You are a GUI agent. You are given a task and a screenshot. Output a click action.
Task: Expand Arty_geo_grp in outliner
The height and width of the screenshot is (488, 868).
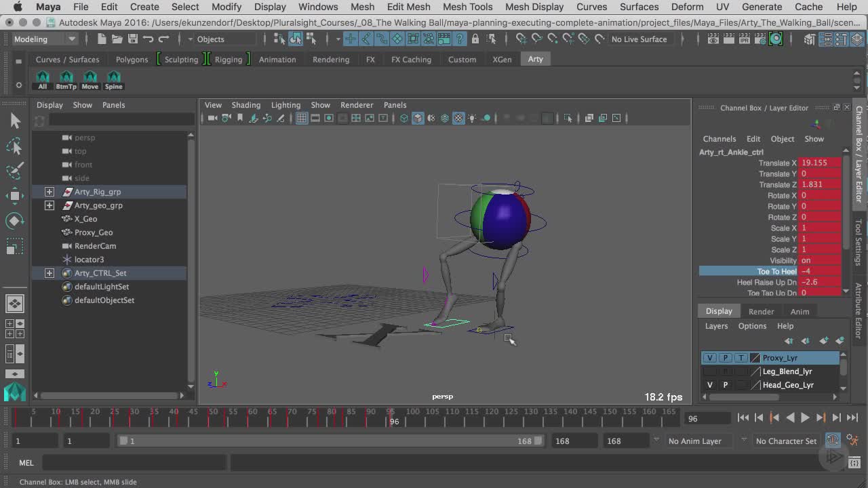pos(50,205)
